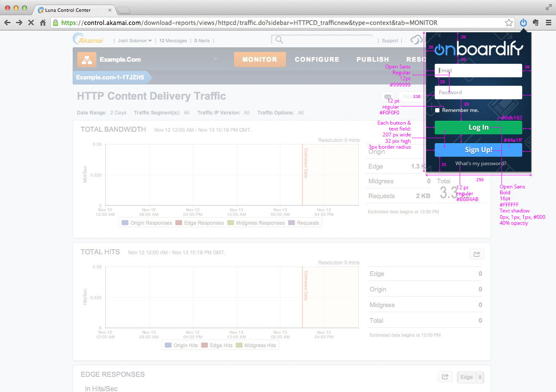Go to browser Home icon
556x392 pixels.
click(x=43, y=23)
